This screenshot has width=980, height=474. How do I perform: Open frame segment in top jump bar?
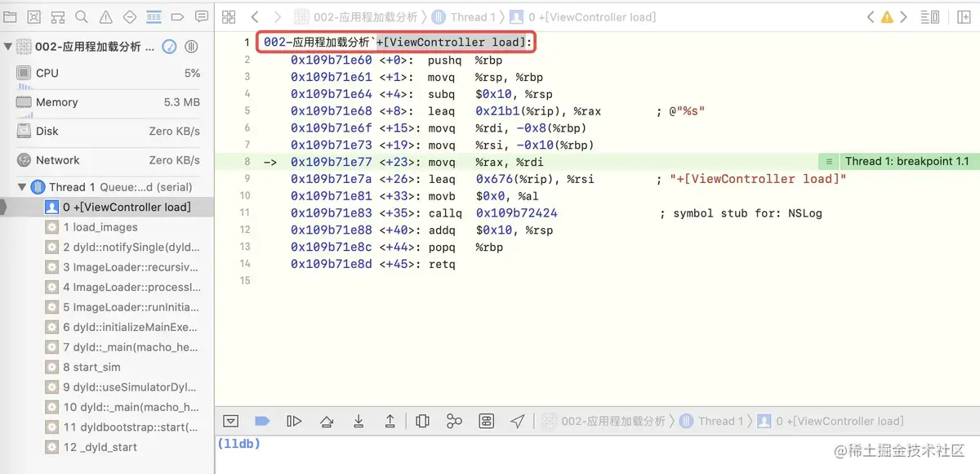581,16
